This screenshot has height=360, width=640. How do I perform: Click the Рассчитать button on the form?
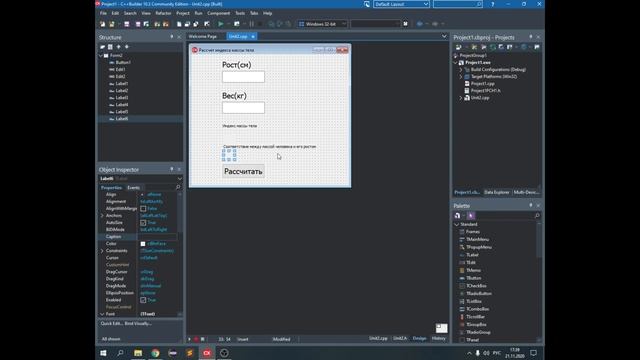click(243, 171)
